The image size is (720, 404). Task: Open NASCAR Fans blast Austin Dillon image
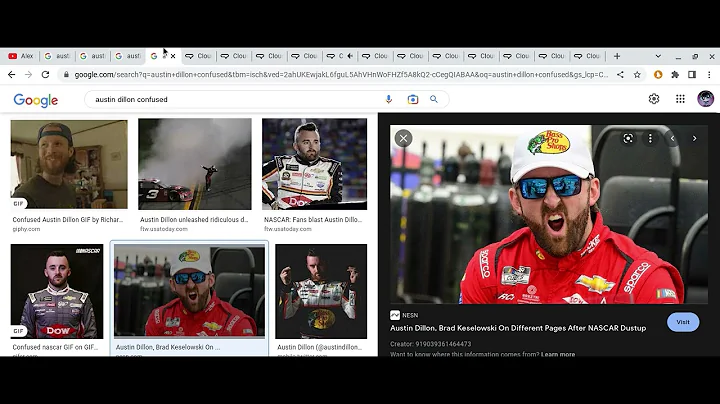(x=315, y=164)
